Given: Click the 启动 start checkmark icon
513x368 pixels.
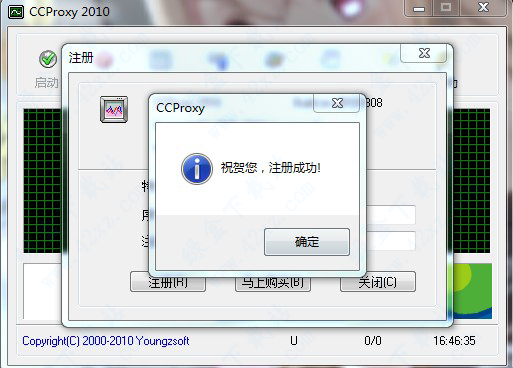Looking at the screenshot, I should (x=48, y=59).
